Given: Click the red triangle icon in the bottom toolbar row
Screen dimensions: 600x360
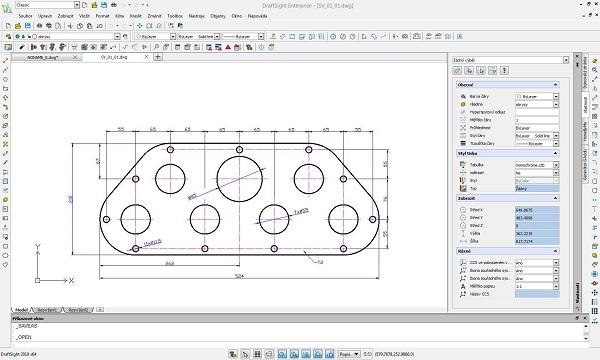Looking at the screenshot, I should coord(228,47).
